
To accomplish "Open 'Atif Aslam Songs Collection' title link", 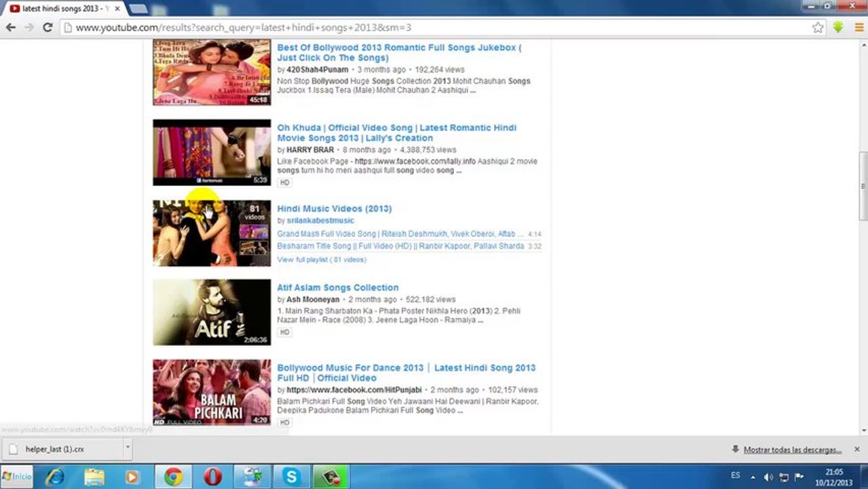I will [x=337, y=287].
